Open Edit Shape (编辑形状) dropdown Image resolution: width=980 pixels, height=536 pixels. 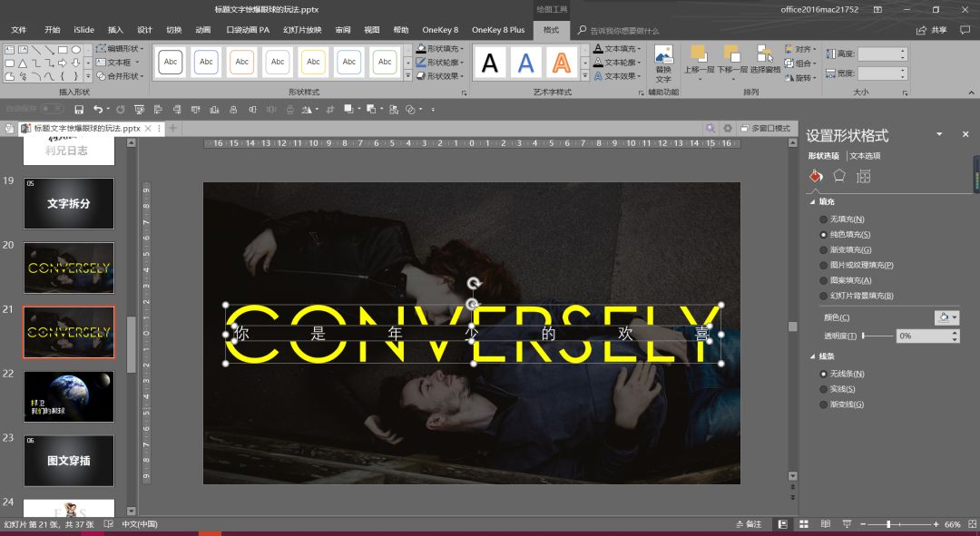coord(120,49)
